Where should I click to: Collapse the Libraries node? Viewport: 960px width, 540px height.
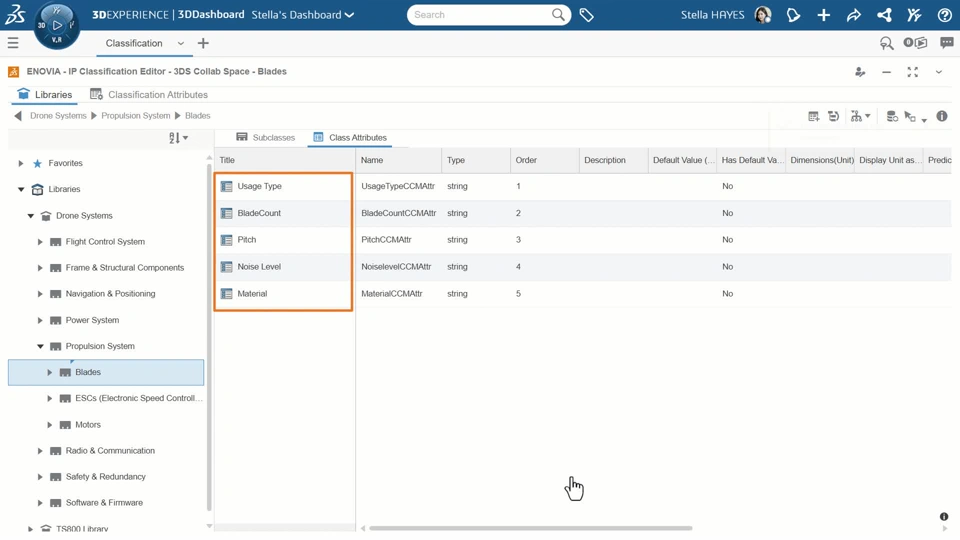pos(21,189)
